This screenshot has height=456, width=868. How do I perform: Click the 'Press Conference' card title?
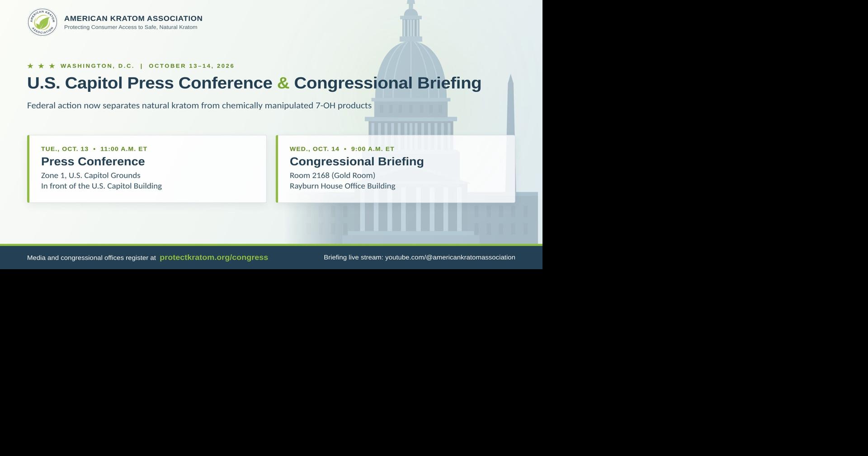[93, 161]
